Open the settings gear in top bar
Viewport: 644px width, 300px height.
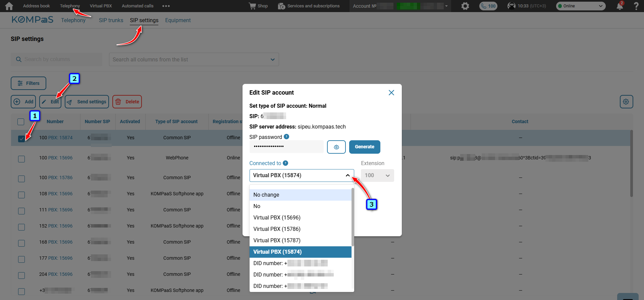(x=465, y=6)
